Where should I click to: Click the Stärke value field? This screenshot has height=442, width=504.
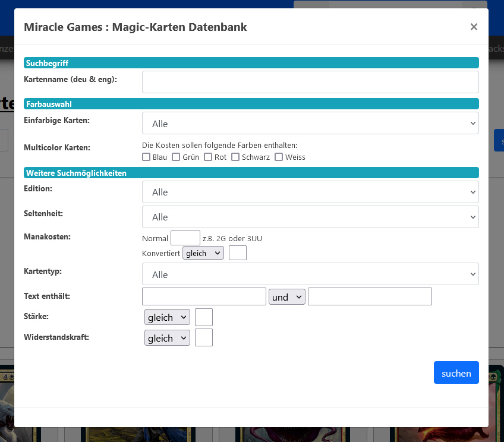(204, 317)
